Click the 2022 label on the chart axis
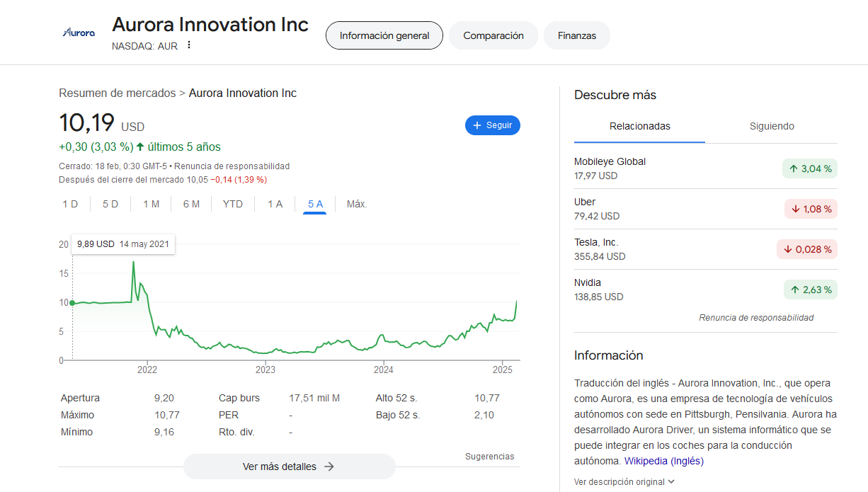 [x=147, y=370]
